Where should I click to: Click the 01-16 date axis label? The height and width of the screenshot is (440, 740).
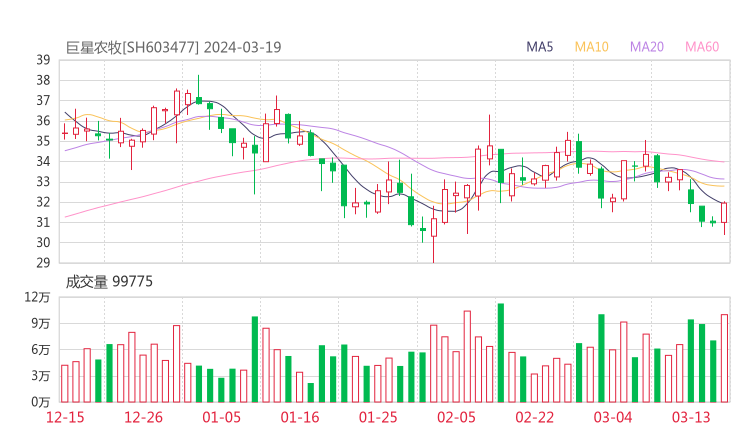300,417
